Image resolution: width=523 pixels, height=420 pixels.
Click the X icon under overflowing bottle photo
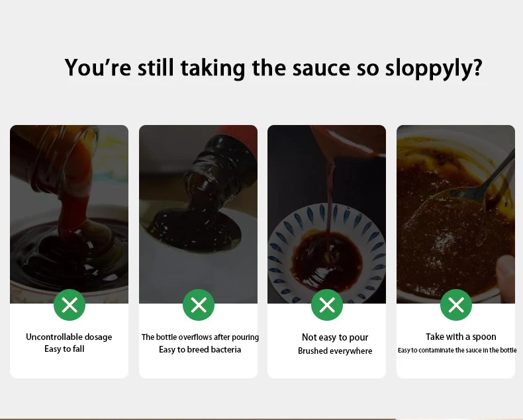point(199,305)
